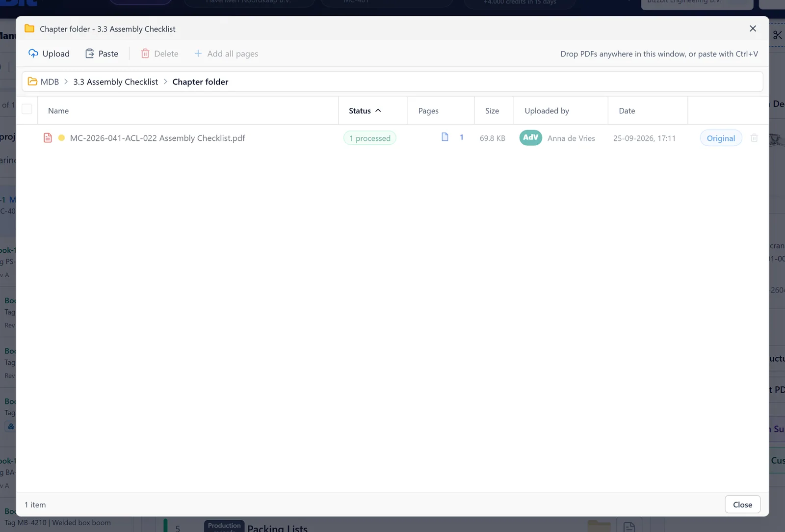
Task: Go to 3.3 Assembly Checklist breadcrumb
Action: click(x=116, y=81)
